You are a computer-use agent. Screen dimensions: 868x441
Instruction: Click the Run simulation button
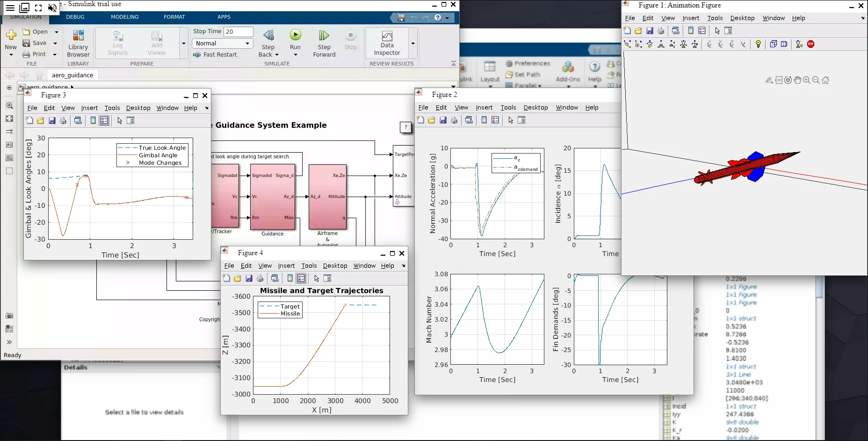(x=295, y=36)
